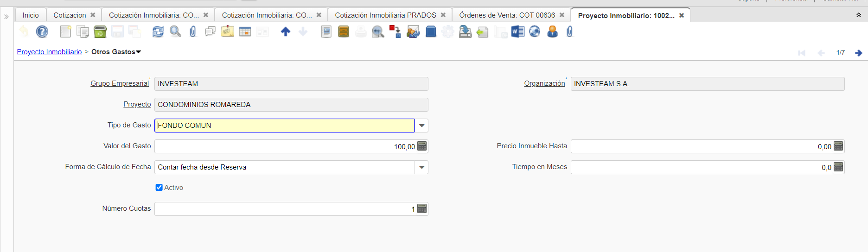Uncheck the Activo checkbox
The width and height of the screenshot is (868, 252).
pos(159,188)
